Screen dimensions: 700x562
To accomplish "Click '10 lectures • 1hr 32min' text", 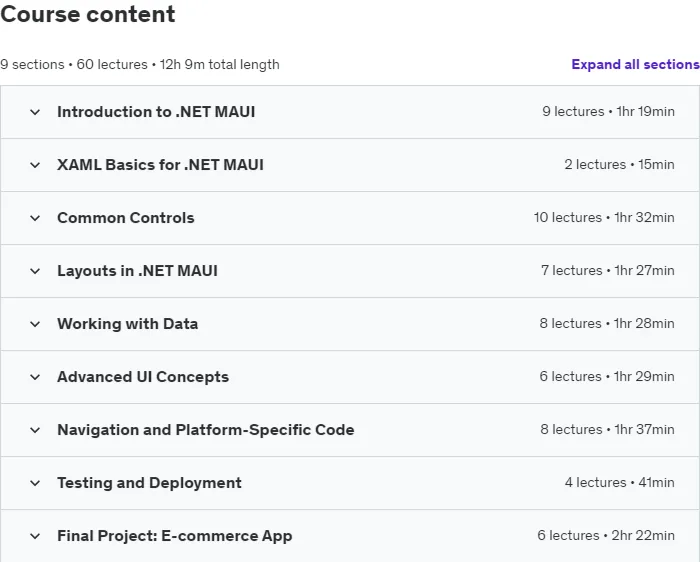I will [x=604, y=217].
